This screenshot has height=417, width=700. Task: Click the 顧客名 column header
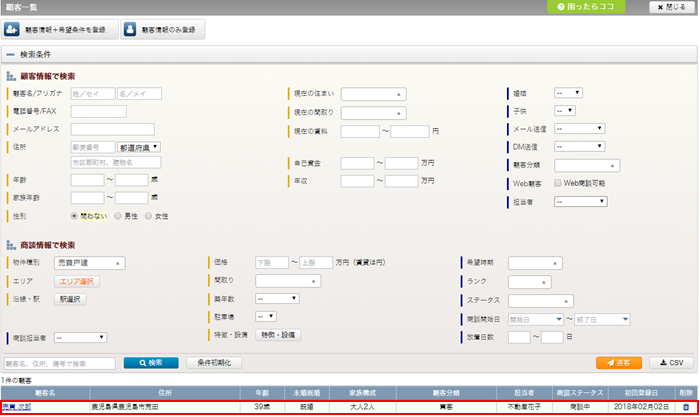45,393
